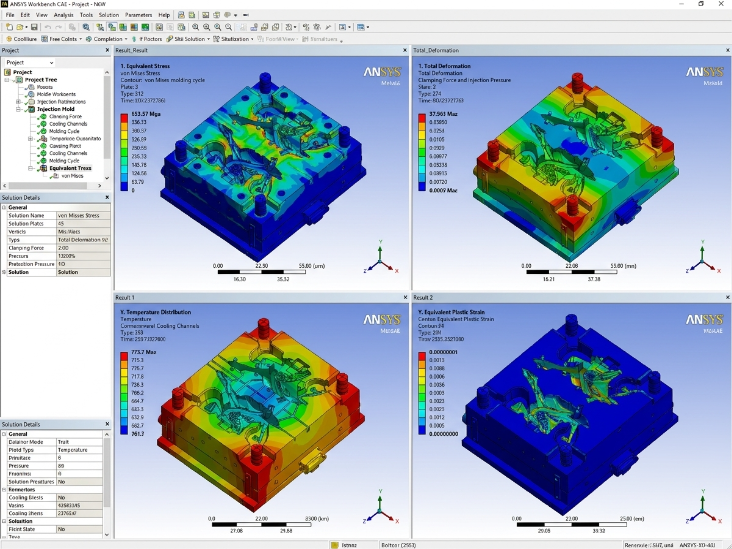Open the Parameters menu

tap(139, 15)
